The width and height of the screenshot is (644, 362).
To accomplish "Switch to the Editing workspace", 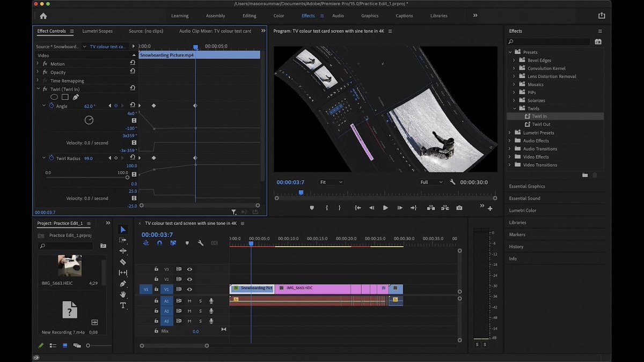I will pyautogui.click(x=250, y=16).
